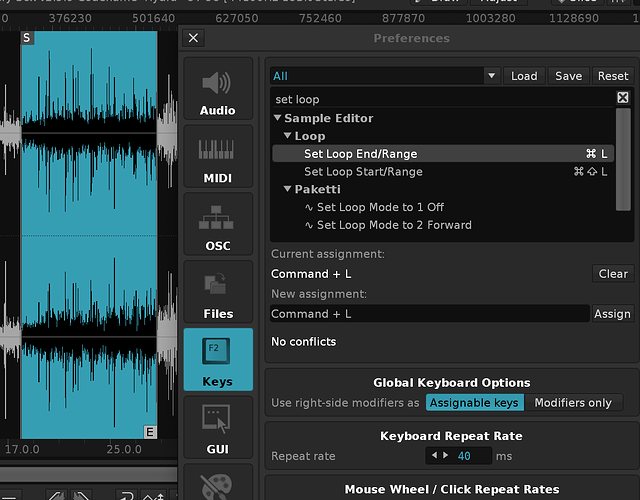Click ruler position 627050
This screenshot has height=500, width=640.
click(x=237, y=18)
